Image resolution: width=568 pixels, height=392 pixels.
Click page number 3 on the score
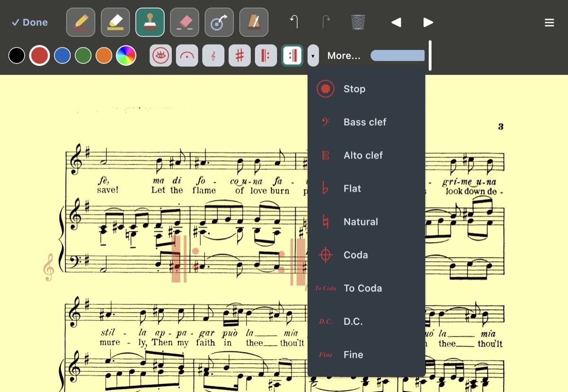[x=501, y=126]
